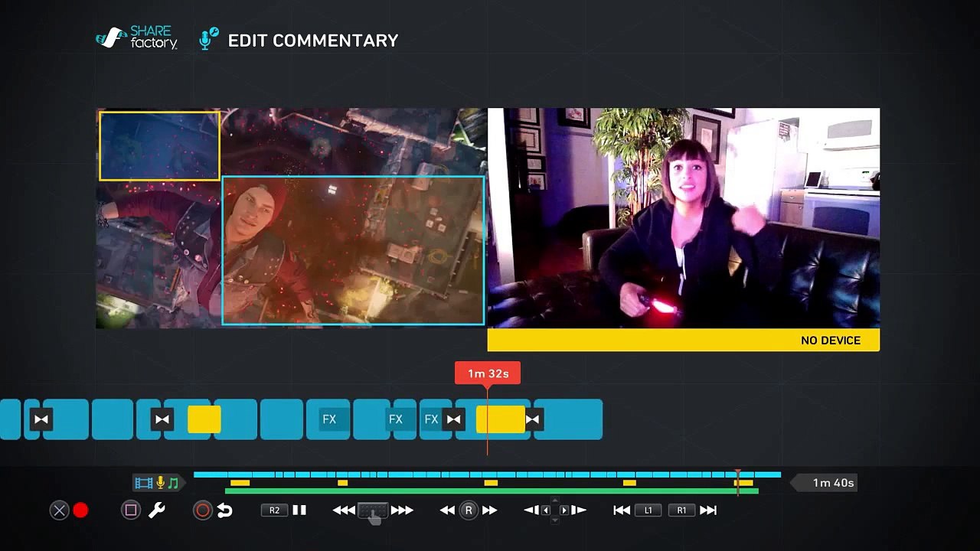The height and width of the screenshot is (551, 980).
Task: Click the D-pad right arrow
Action: [x=564, y=510]
